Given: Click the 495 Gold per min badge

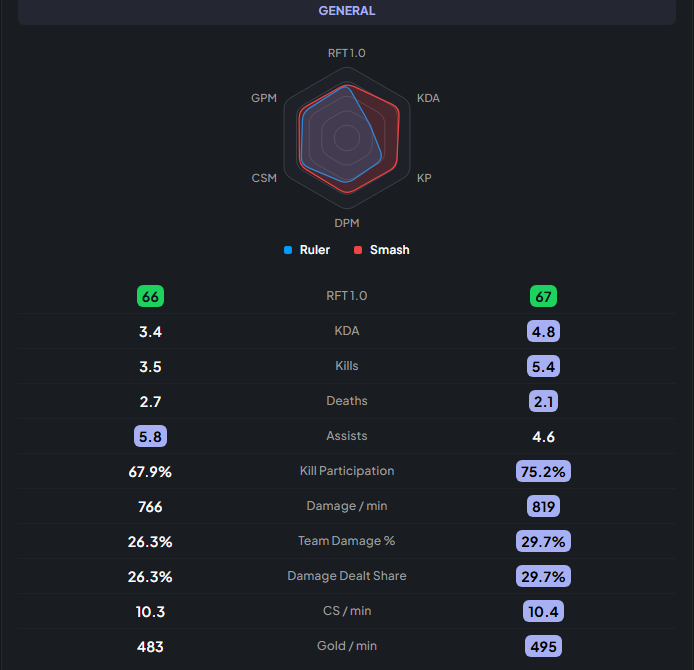Looking at the screenshot, I should pyautogui.click(x=544, y=646).
